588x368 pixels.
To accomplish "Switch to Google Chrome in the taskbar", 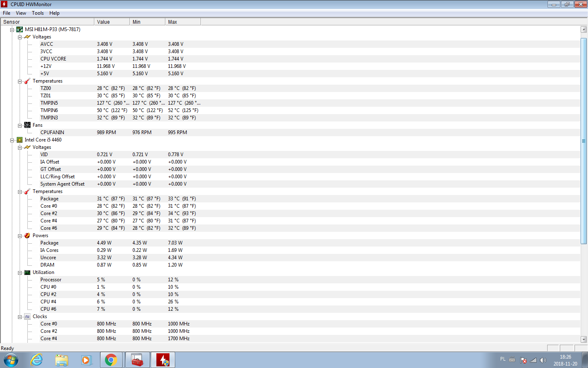I will [x=111, y=360].
